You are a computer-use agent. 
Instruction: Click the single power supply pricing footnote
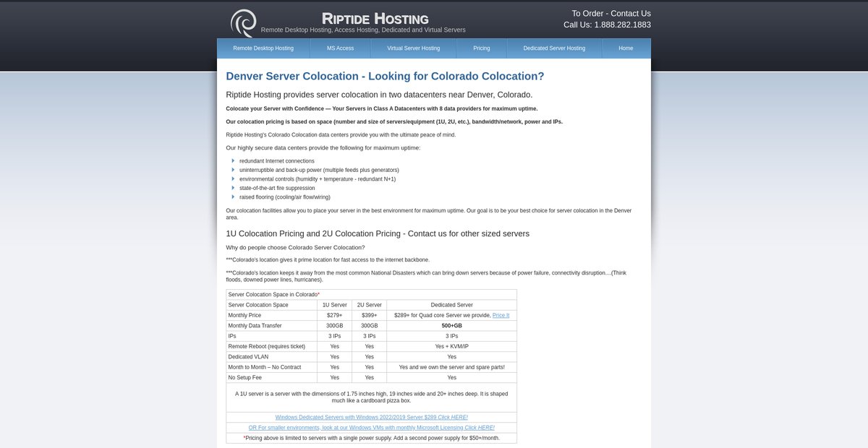coord(372,438)
